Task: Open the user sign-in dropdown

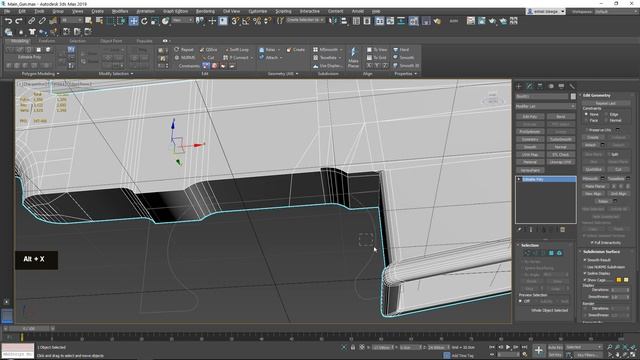Action: tap(546, 11)
